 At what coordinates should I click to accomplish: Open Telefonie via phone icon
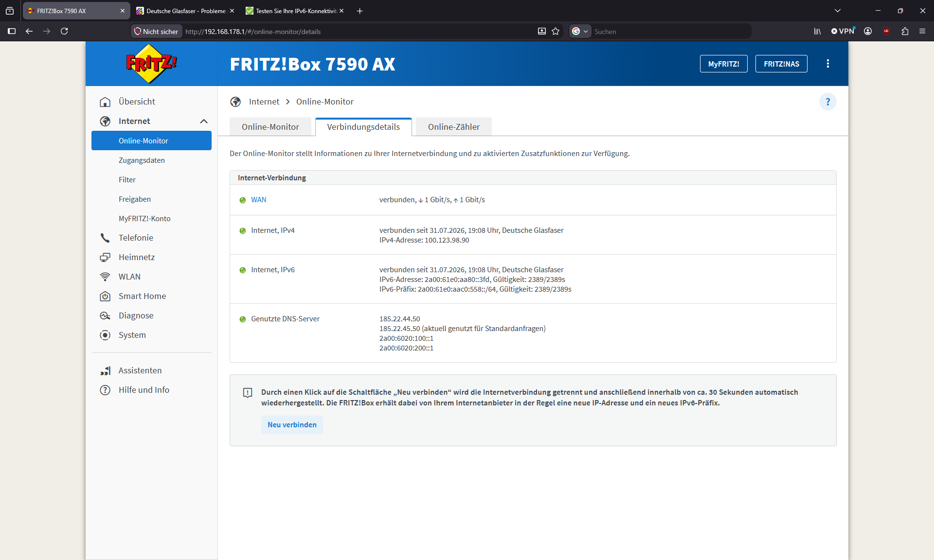[x=105, y=238]
